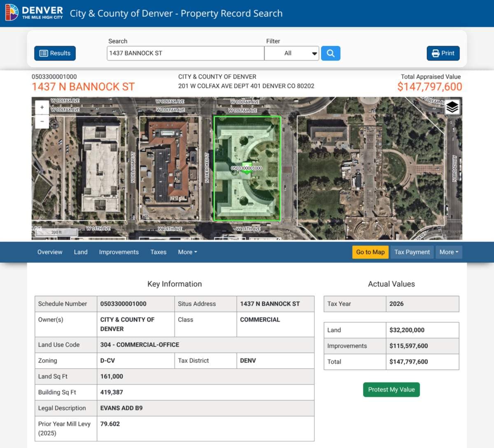Image resolution: width=494 pixels, height=448 pixels.
Task: Click the Class value COMMERCIAL
Action: pos(260,320)
